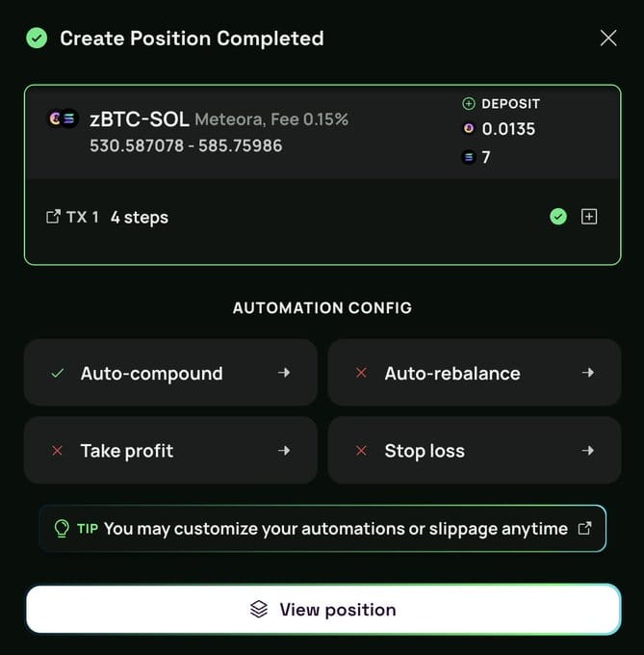Enable the Take profit automation
The height and width of the screenshot is (655, 644).
[170, 451]
